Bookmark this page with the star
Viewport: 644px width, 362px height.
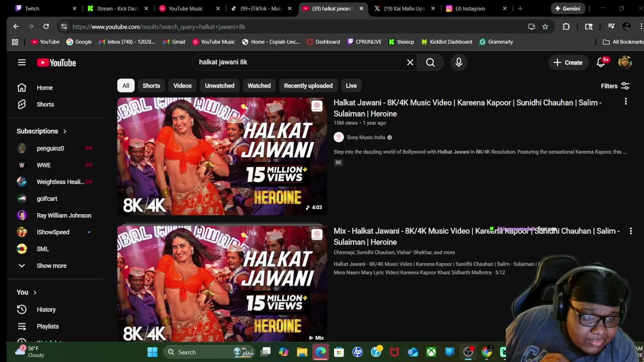(x=545, y=27)
